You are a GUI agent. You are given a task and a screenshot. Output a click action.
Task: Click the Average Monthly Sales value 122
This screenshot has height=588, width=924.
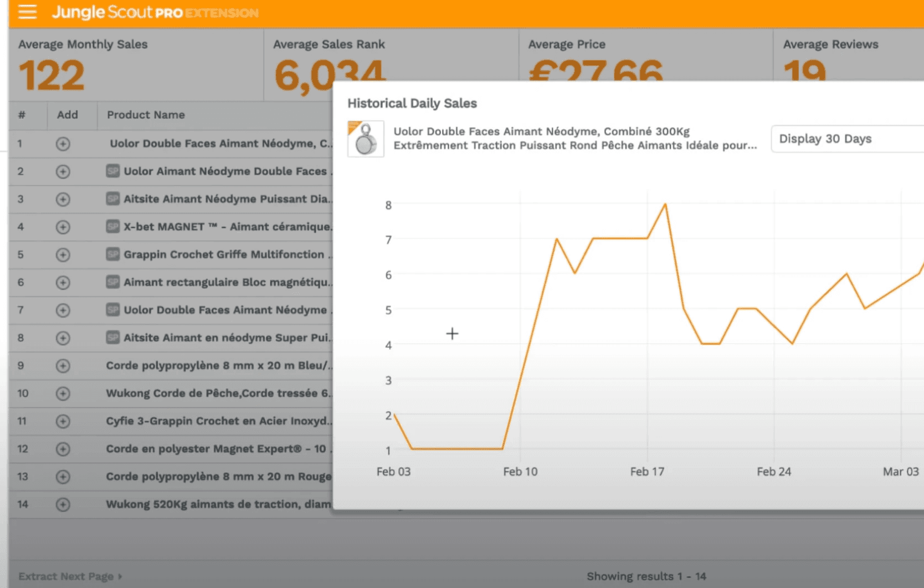[x=52, y=75]
